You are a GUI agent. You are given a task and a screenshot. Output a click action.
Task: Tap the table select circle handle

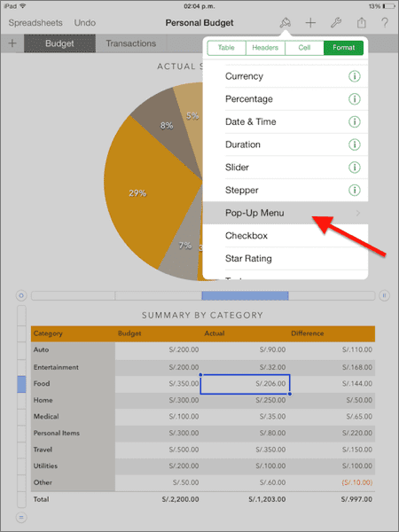pos(21,295)
